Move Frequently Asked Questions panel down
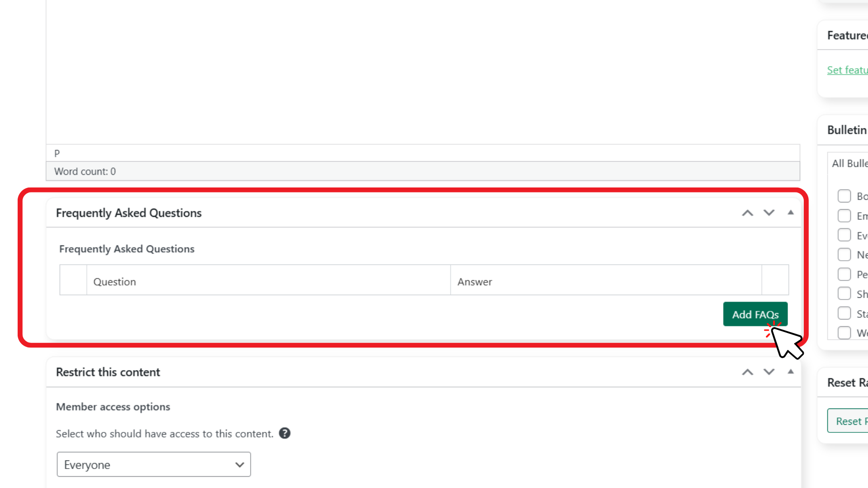868x488 pixels. (x=769, y=213)
